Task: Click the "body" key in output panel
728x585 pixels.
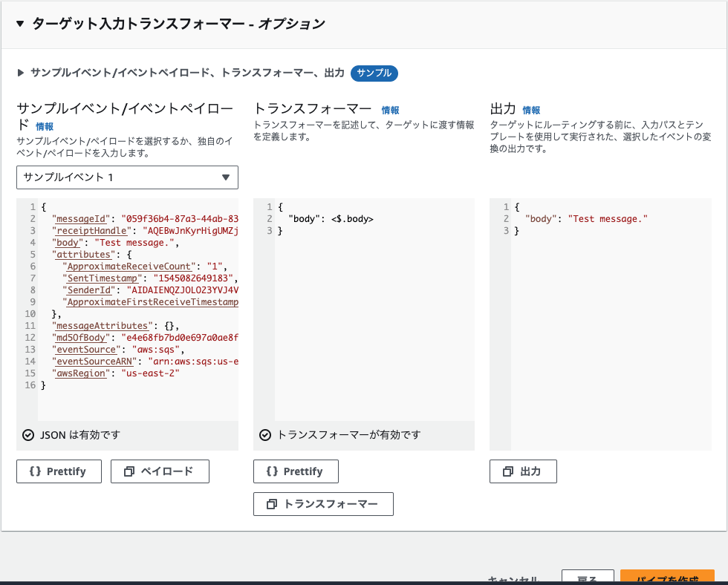Action: pyautogui.click(x=541, y=219)
